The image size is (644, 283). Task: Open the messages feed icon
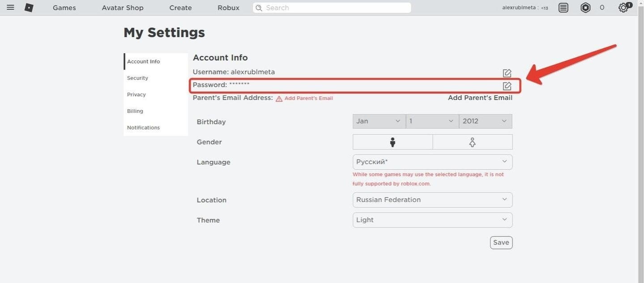pos(563,8)
